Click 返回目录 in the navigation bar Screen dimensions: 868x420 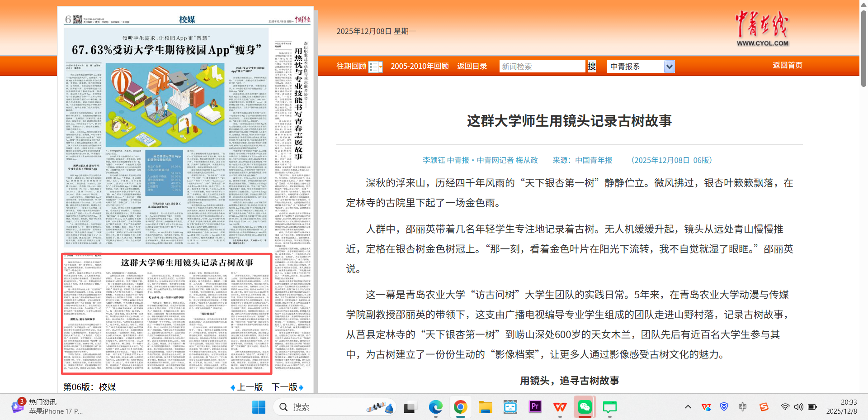[x=472, y=66]
